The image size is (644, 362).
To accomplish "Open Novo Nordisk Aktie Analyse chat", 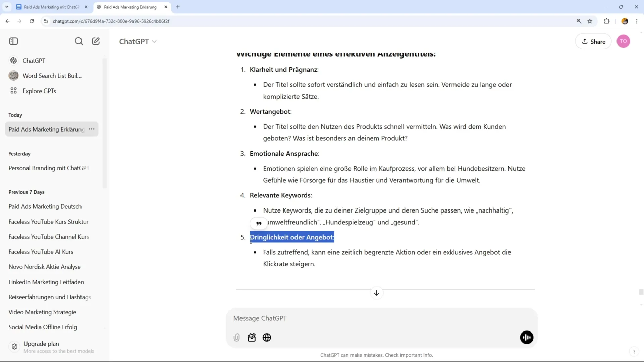I will pos(52,267).
